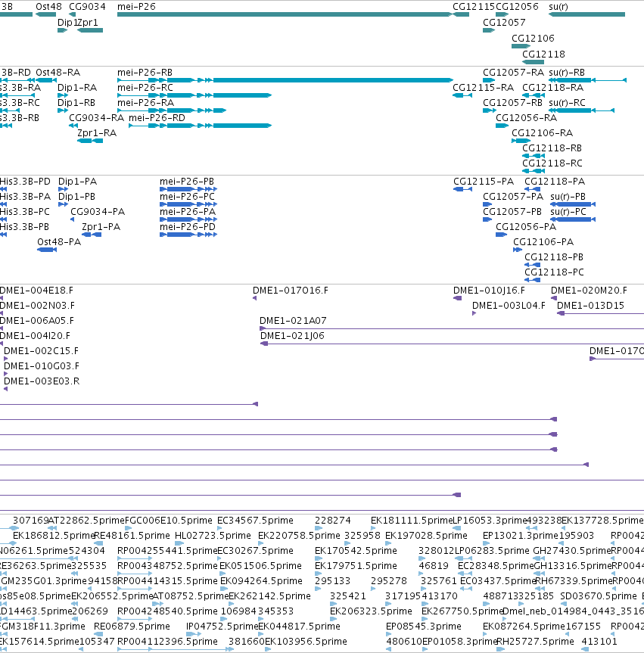Click the Ost48-RA transcript label
The width and height of the screenshot is (644, 653).
click(x=58, y=73)
